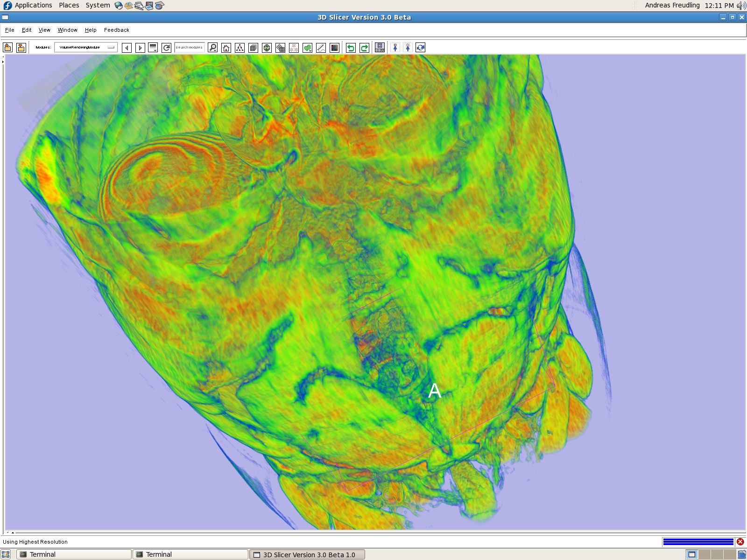Open the view layout chooser dropdown
This screenshot has height=560, width=747.
coord(380,48)
